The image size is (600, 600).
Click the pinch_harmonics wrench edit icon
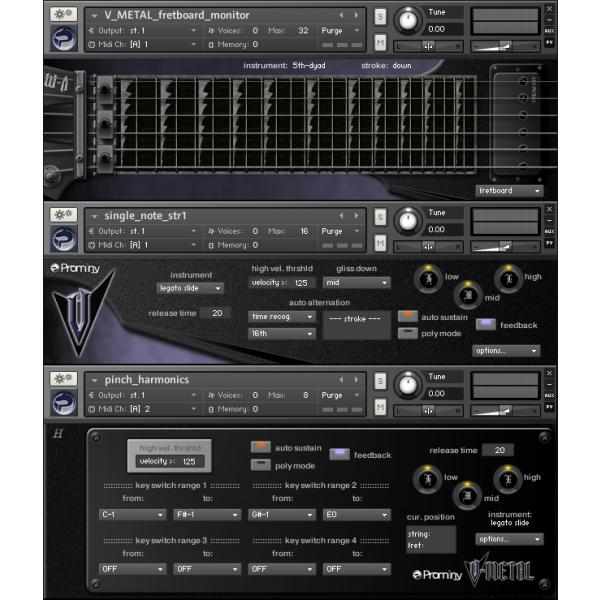(x=63, y=380)
